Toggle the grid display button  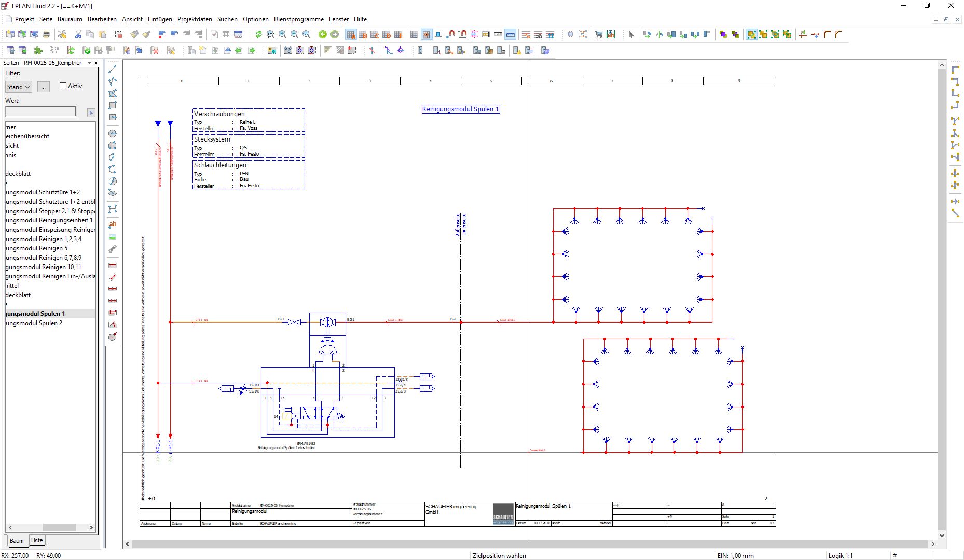(x=414, y=35)
